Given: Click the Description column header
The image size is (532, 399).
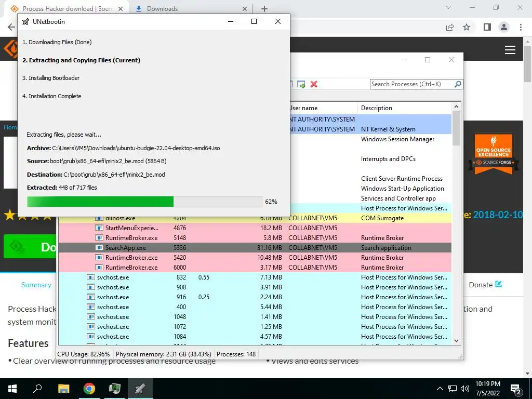Looking at the screenshot, I should click(404, 108).
